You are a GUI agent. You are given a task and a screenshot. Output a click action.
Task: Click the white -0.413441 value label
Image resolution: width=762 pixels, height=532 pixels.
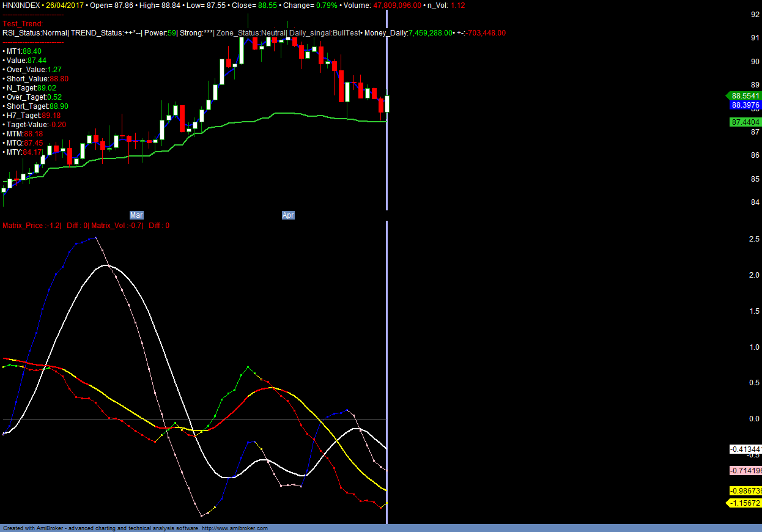(x=745, y=449)
